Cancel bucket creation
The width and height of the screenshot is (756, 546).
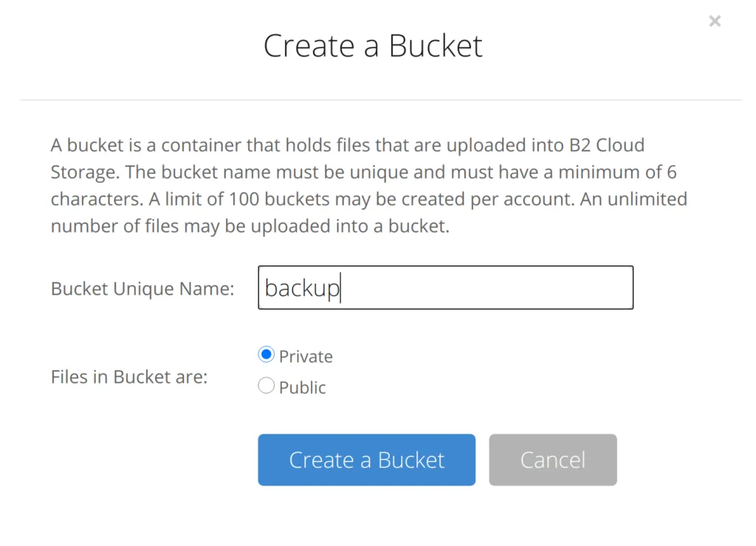pyautogui.click(x=552, y=460)
